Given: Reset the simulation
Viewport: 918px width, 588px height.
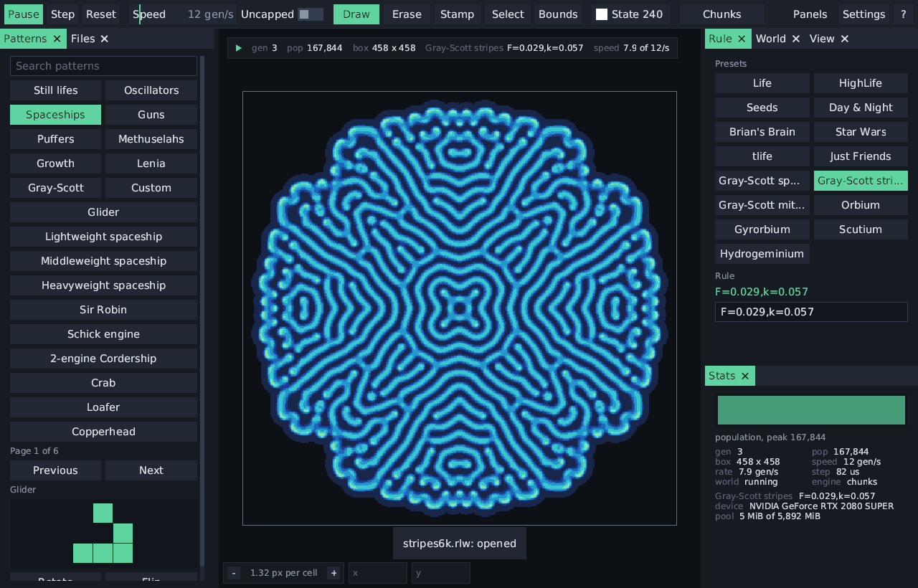Looking at the screenshot, I should pos(101,14).
